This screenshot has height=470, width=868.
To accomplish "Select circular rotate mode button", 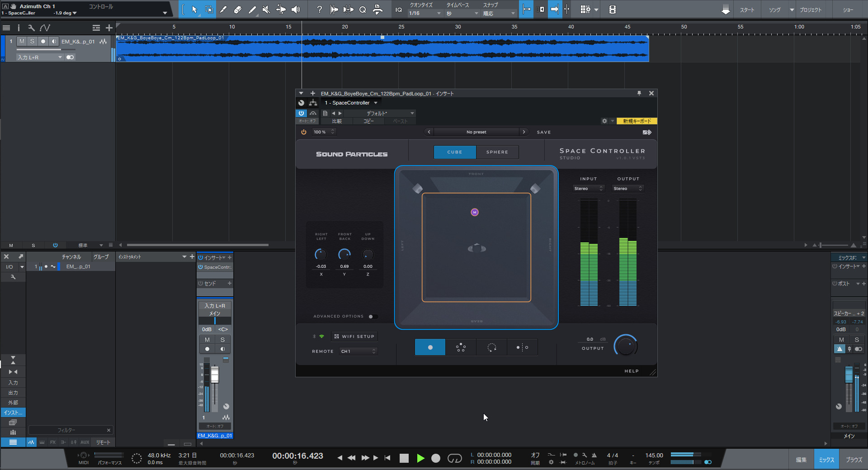I will point(491,347).
